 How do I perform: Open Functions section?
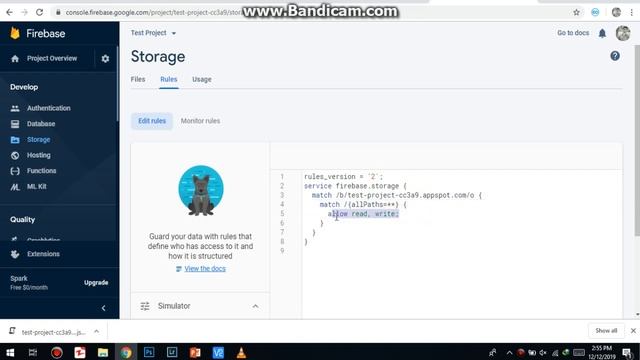41,171
